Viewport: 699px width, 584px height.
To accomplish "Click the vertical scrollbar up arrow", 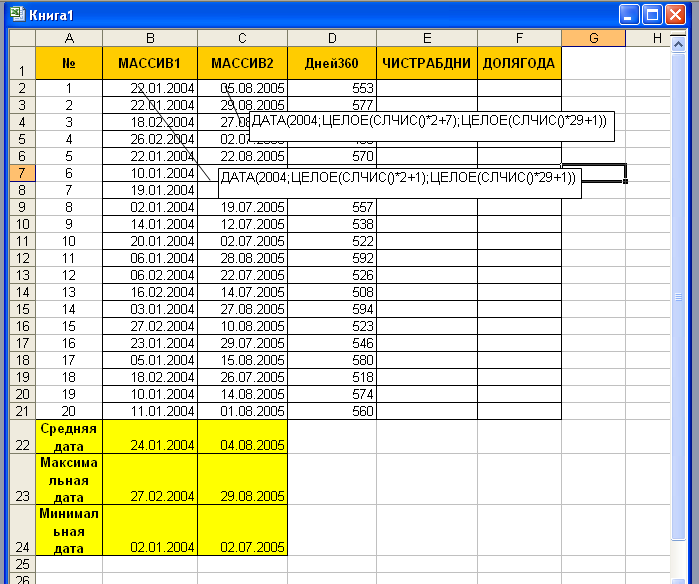I will click(678, 44).
